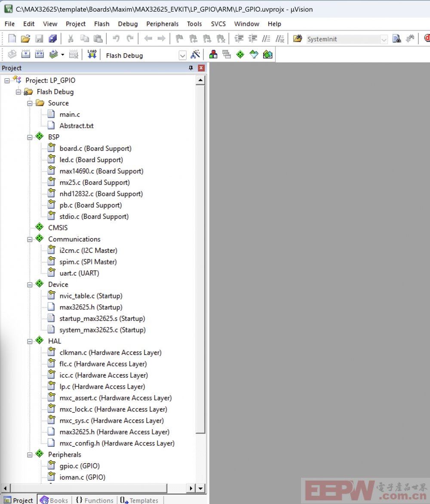
Task: Rebuild all target files icon
Action: [40, 54]
